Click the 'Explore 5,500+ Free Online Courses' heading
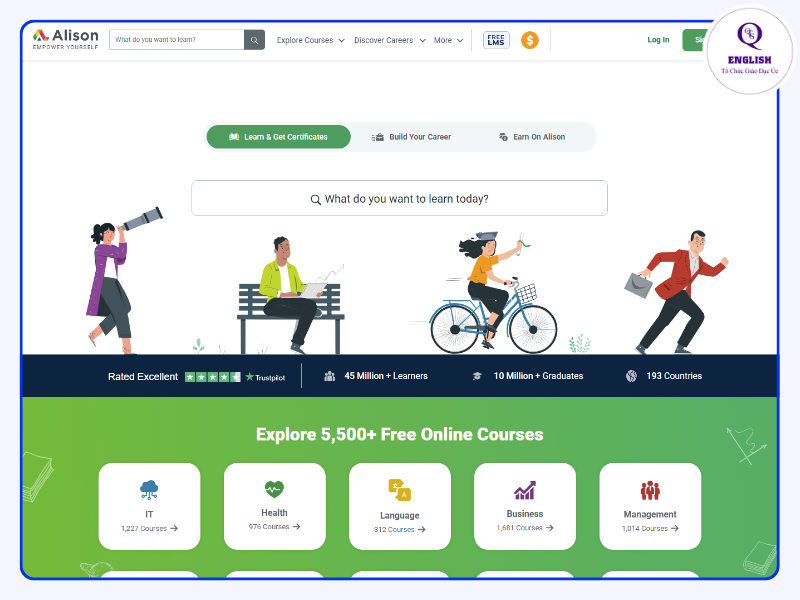The image size is (800, 600). pyautogui.click(x=399, y=434)
